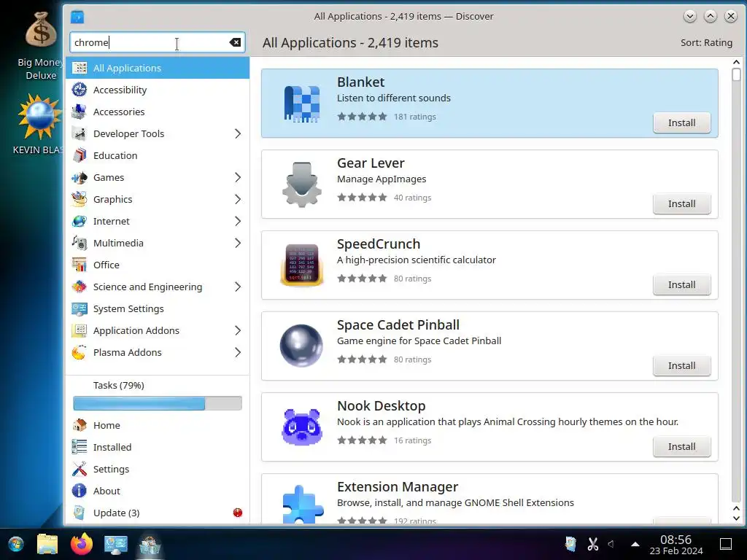This screenshot has width=747, height=560.
Task: Click the Office category icon
Action: (79, 265)
